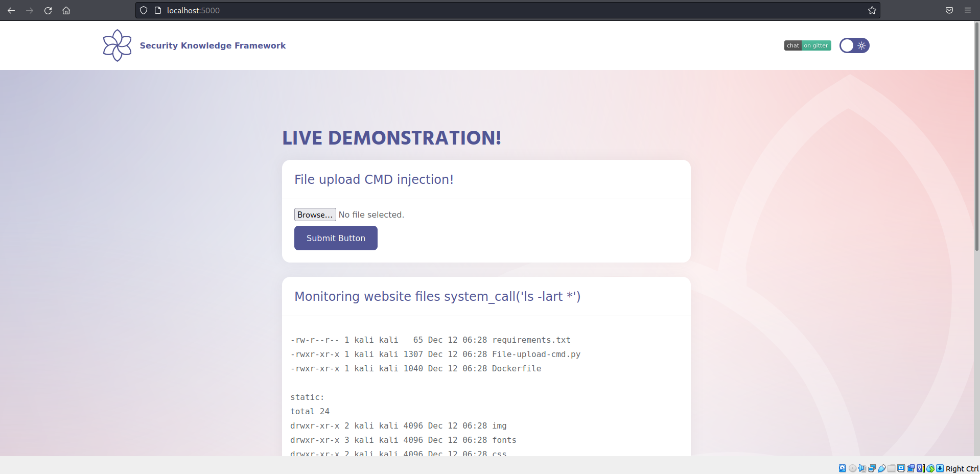The image size is (980, 474).
Task: Open site information page icon in address bar
Action: tap(158, 10)
